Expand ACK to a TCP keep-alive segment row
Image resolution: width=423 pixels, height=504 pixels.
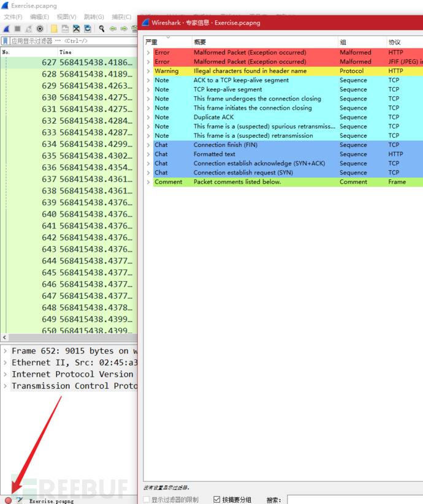tap(148, 80)
